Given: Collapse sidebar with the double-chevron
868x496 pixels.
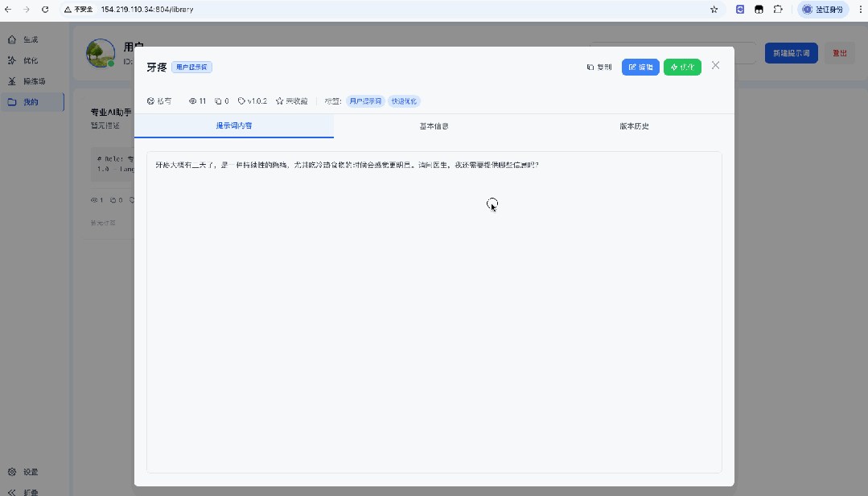Looking at the screenshot, I should click(x=12, y=492).
